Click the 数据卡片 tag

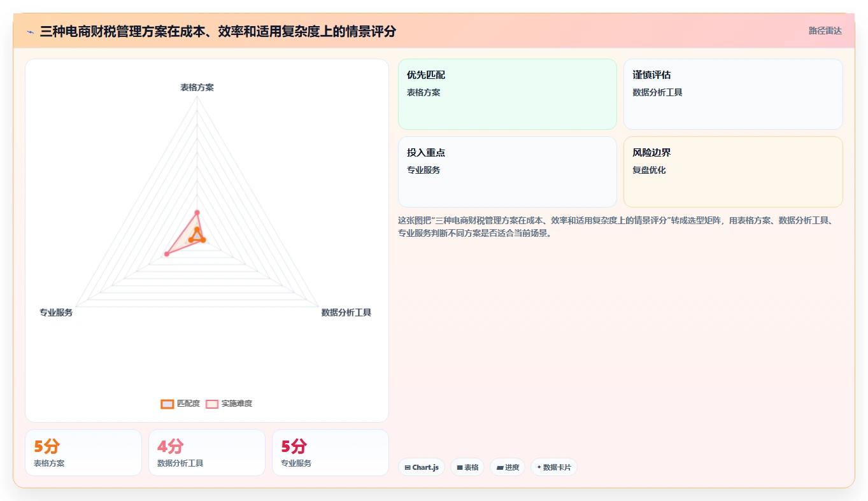click(x=554, y=467)
